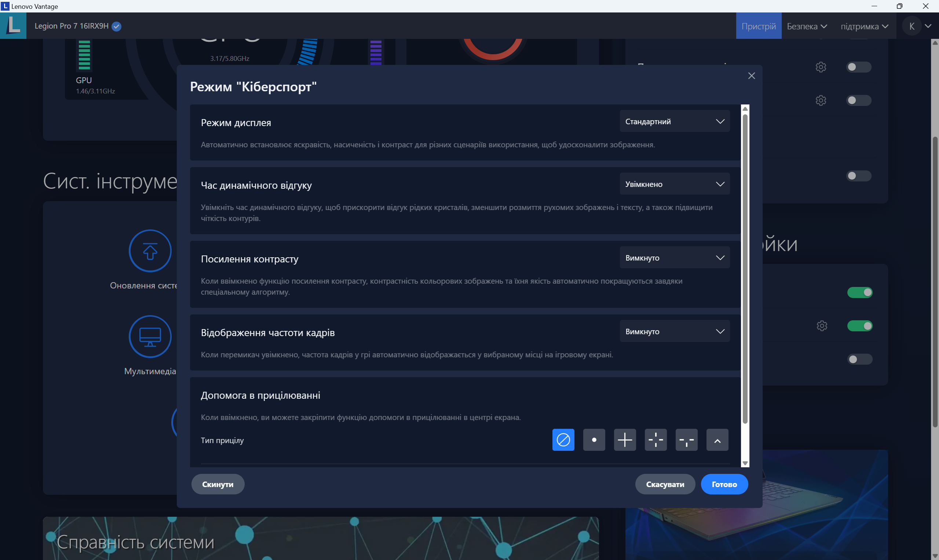The width and height of the screenshot is (939, 560).
Task: Open the Мультимедіа monitor icon
Action: tap(150, 336)
